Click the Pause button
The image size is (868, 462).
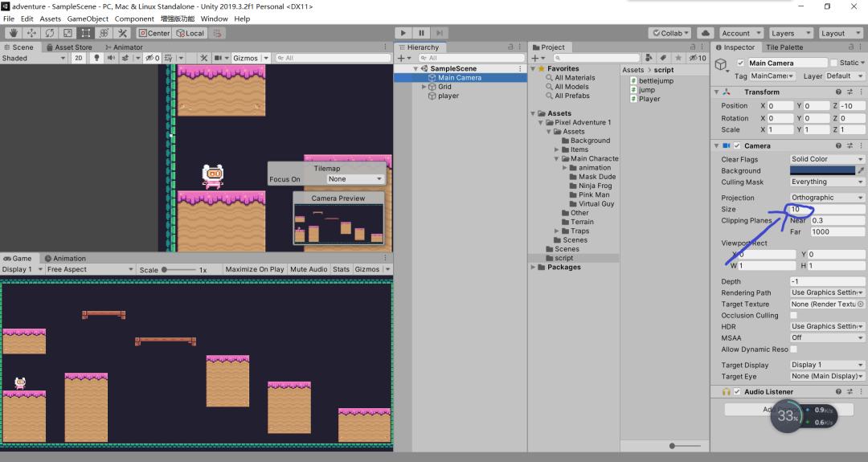(421, 33)
